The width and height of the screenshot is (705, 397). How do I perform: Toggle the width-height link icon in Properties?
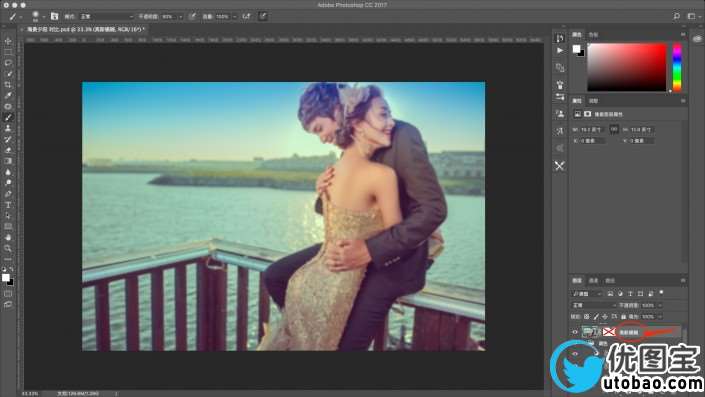[614, 129]
